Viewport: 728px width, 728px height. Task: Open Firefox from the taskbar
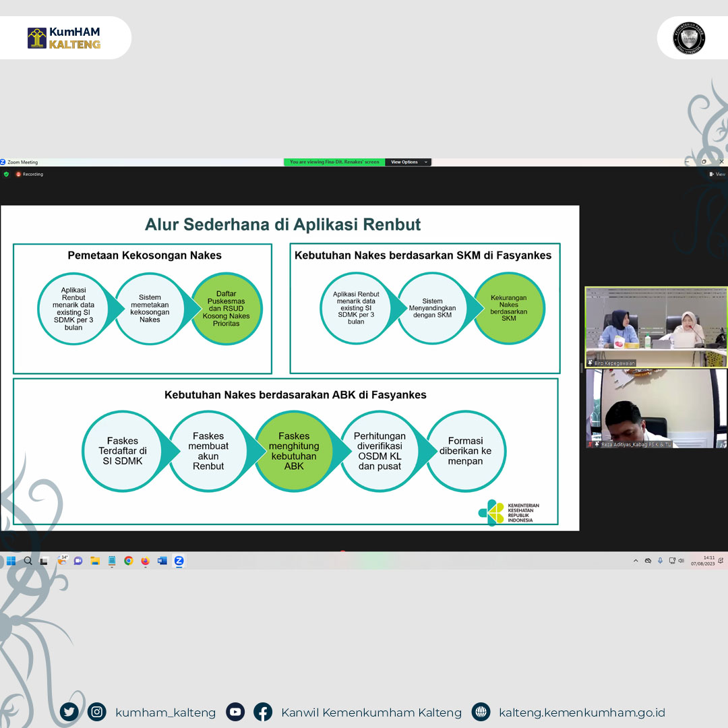145,561
